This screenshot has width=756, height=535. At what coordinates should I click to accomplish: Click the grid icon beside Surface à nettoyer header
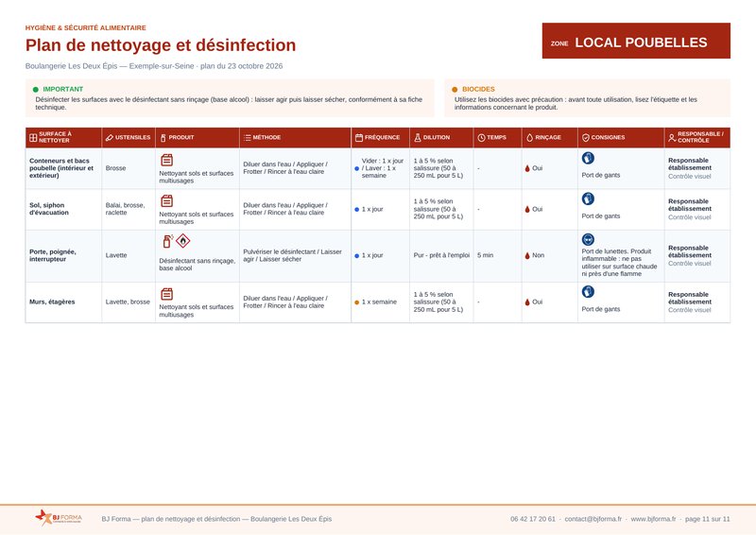(x=33, y=137)
